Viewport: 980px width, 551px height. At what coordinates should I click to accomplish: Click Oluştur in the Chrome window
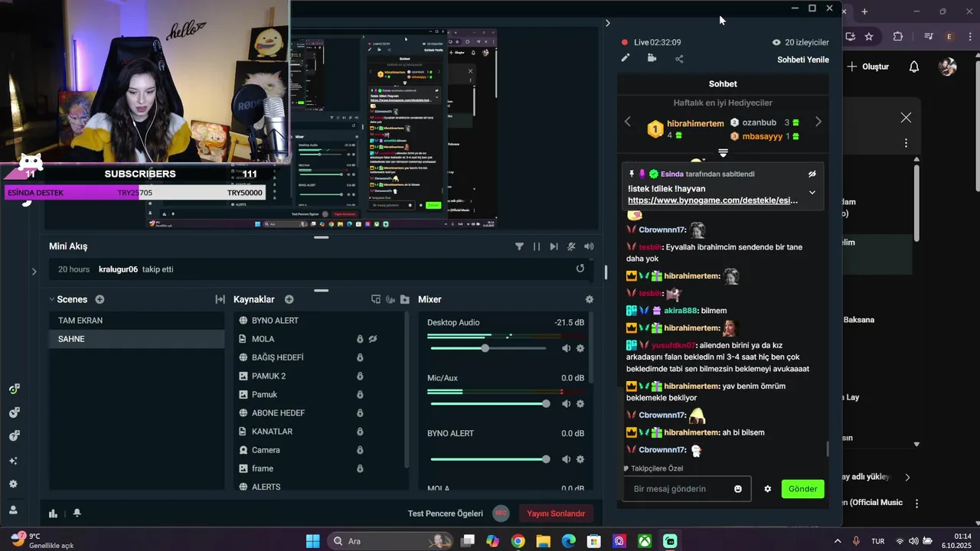[868, 67]
